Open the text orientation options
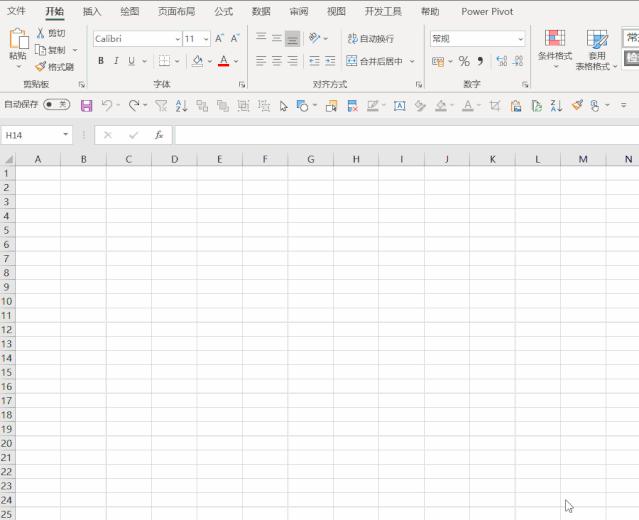The image size is (639, 520). click(318, 38)
